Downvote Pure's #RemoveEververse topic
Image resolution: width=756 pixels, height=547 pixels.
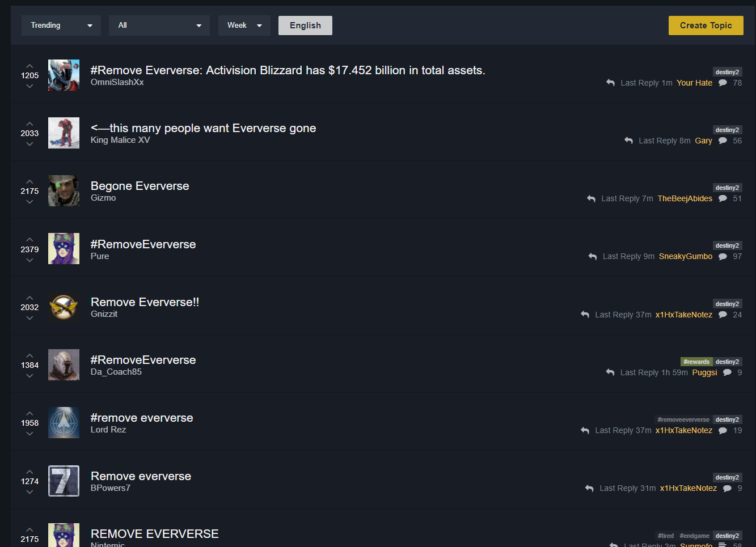(x=29, y=260)
